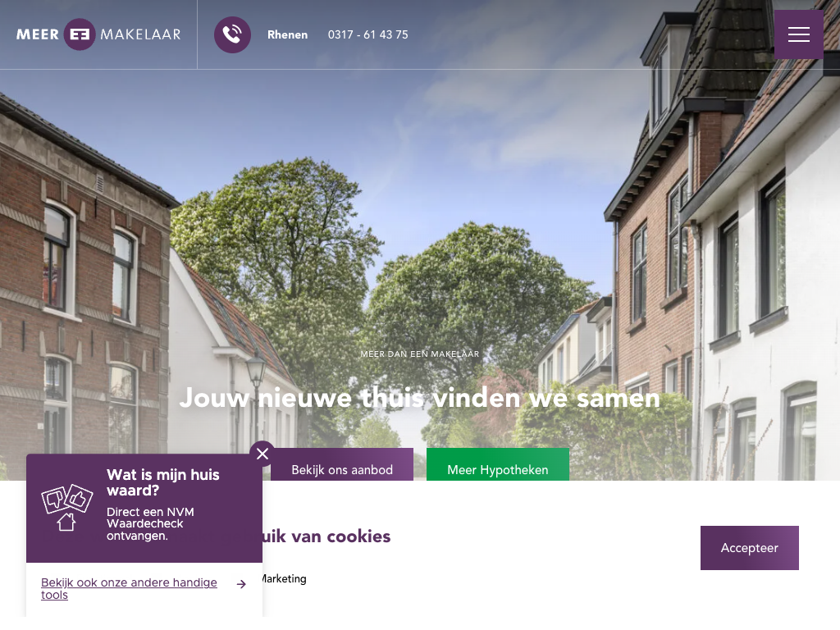Click the thumbs and house Waardecheck icon
The height and width of the screenshot is (630, 840).
click(67, 507)
